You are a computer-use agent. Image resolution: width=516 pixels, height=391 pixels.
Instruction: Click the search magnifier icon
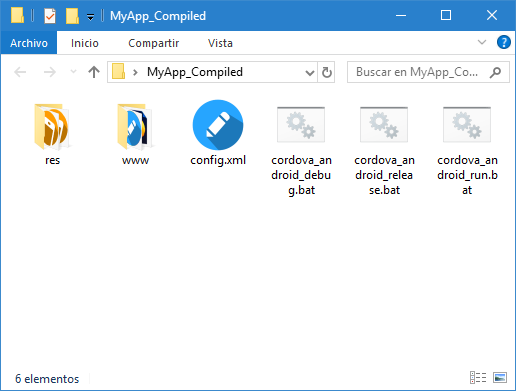pos(495,72)
